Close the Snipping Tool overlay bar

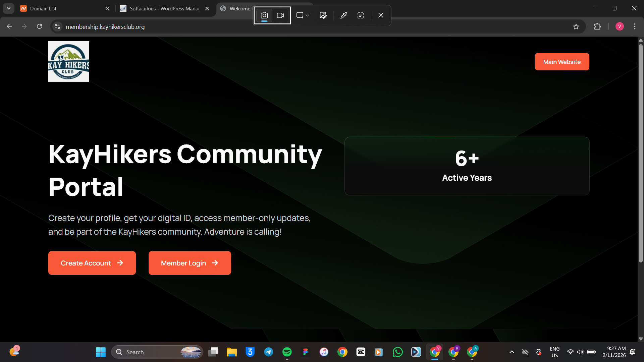tap(381, 15)
